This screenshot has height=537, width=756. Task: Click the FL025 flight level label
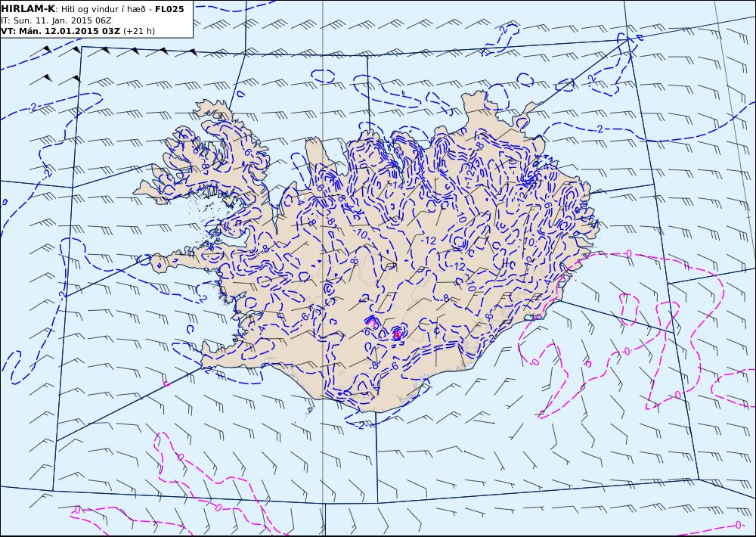pyautogui.click(x=169, y=9)
